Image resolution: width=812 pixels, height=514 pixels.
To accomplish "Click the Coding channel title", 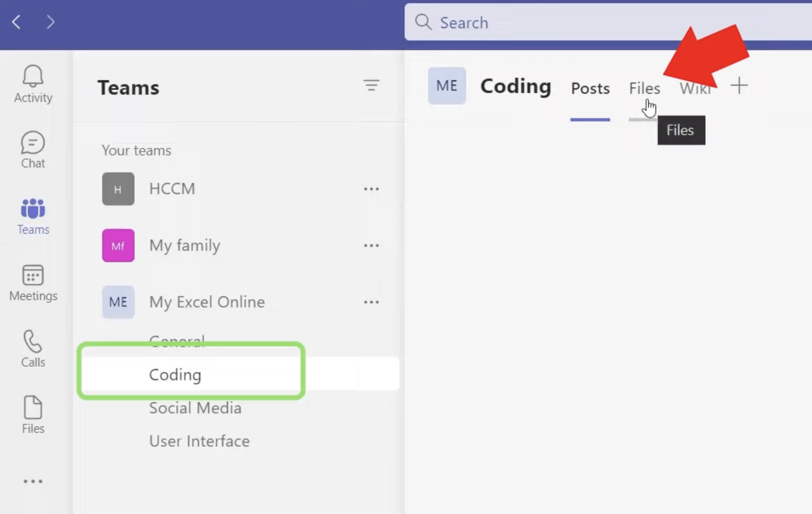I will pos(515,86).
